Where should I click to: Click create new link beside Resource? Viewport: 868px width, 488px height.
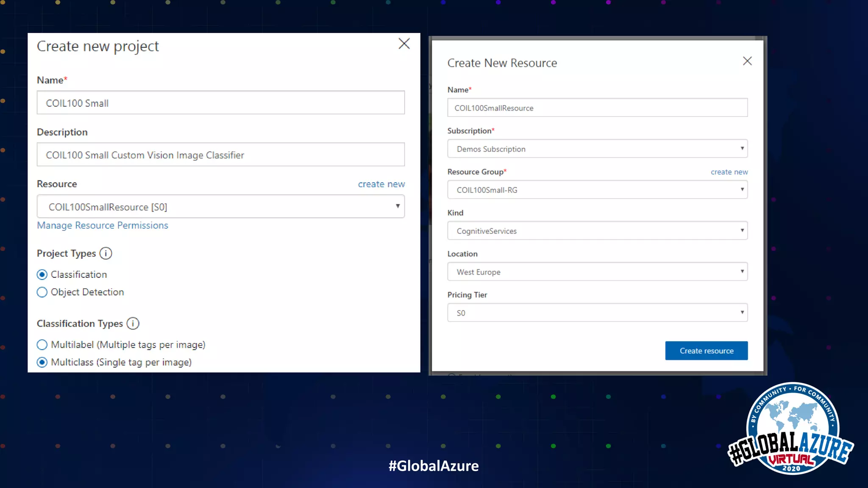(381, 184)
